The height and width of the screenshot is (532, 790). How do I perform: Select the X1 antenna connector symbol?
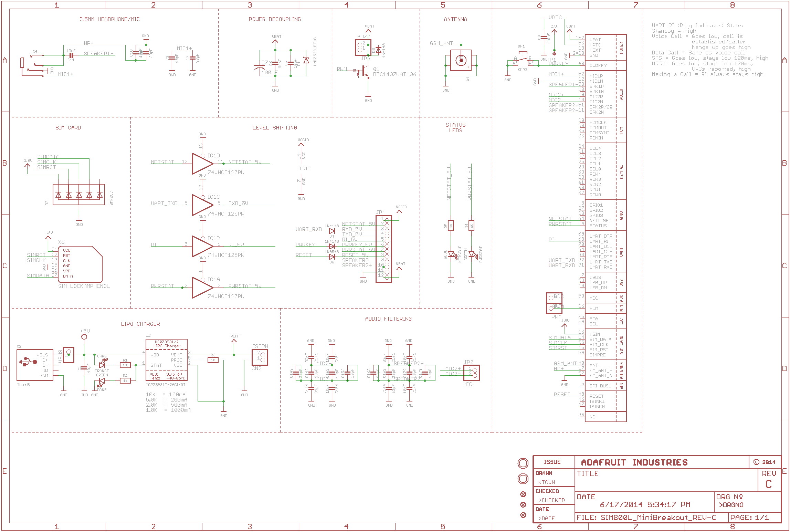[x=461, y=60]
